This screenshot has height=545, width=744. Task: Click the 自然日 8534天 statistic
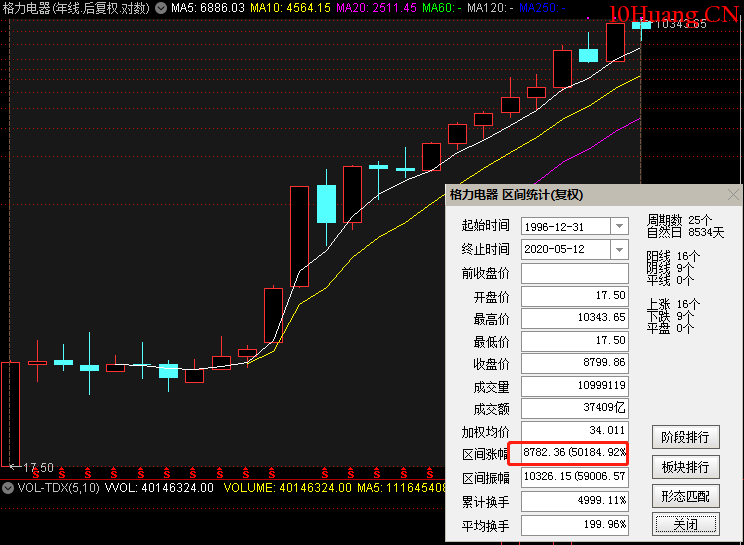[686, 232]
